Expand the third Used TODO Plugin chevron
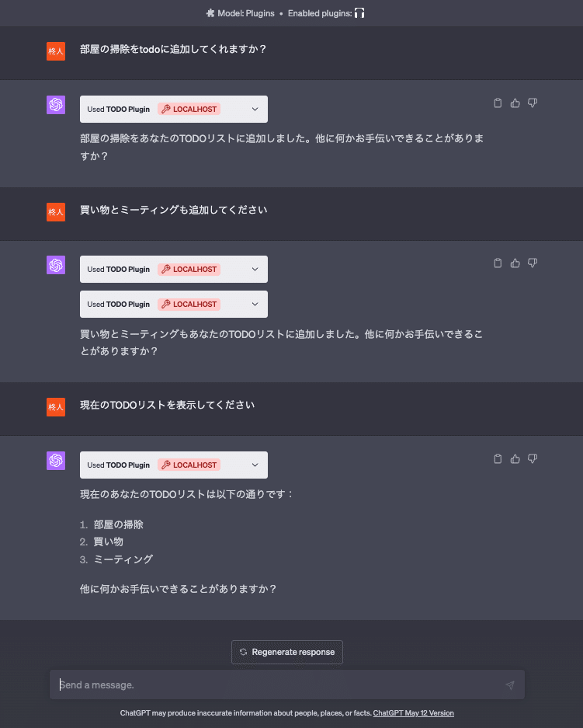583x728 pixels. [255, 305]
